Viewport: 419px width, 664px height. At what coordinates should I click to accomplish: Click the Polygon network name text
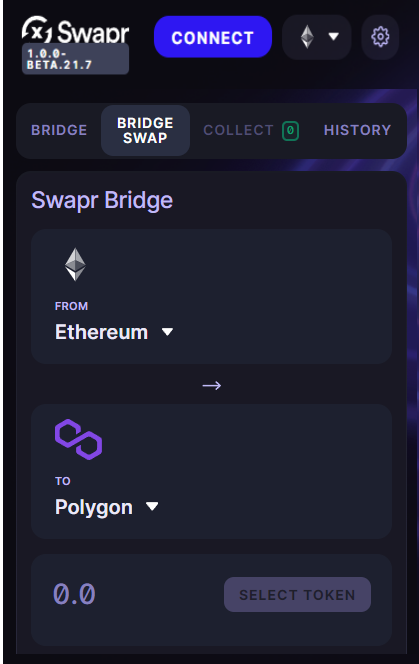tap(94, 507)
